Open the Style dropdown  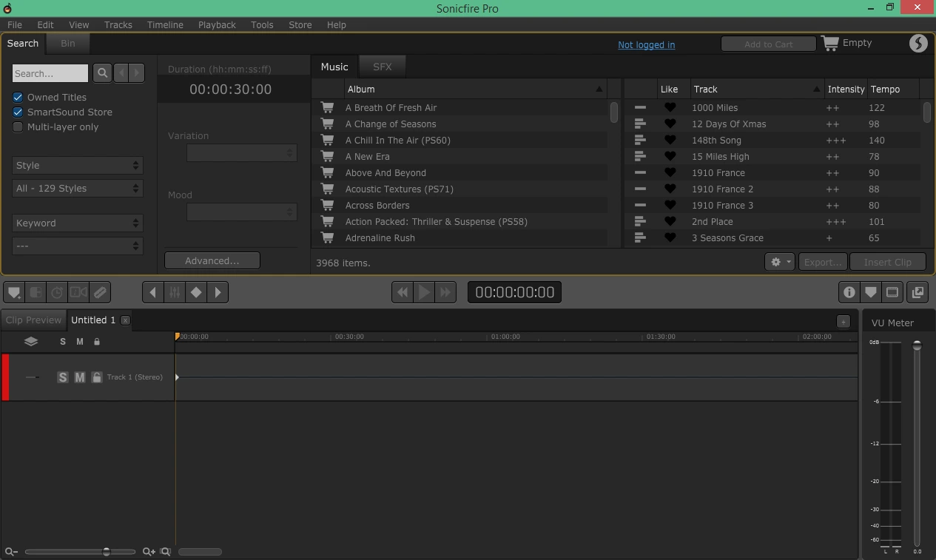click(x=77, y=165)
